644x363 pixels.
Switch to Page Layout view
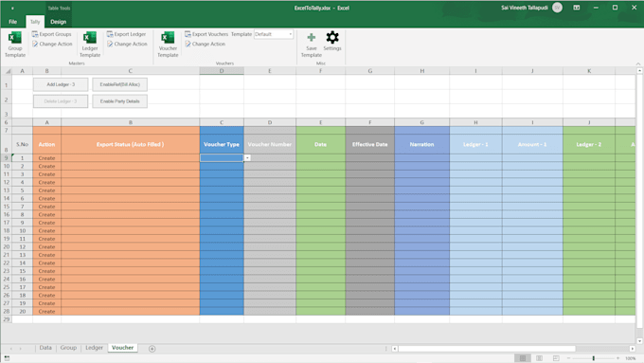coord(539,358)
